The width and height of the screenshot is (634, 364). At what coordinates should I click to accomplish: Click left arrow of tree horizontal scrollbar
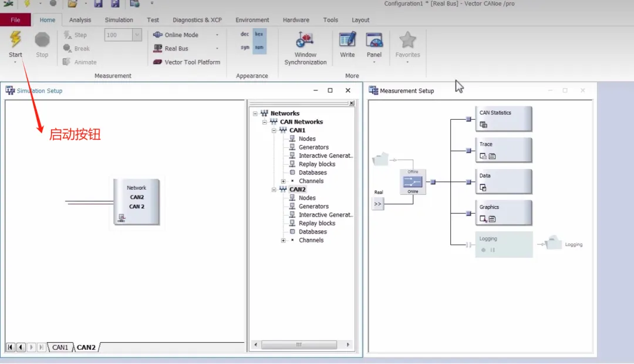tap(255, 345)
